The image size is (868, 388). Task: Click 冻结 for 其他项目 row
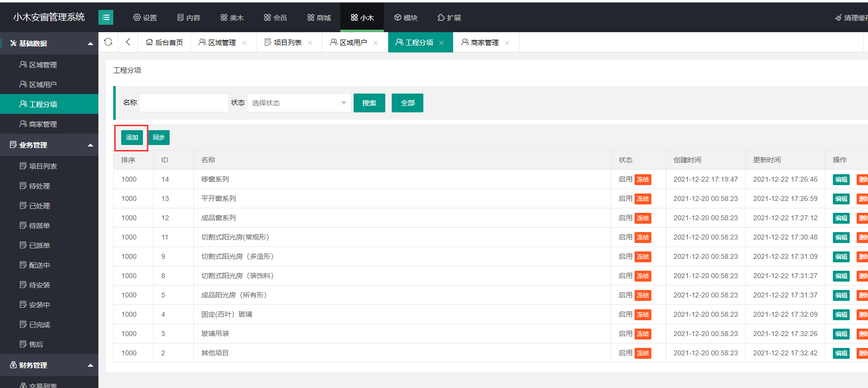[x=643, y=353]
